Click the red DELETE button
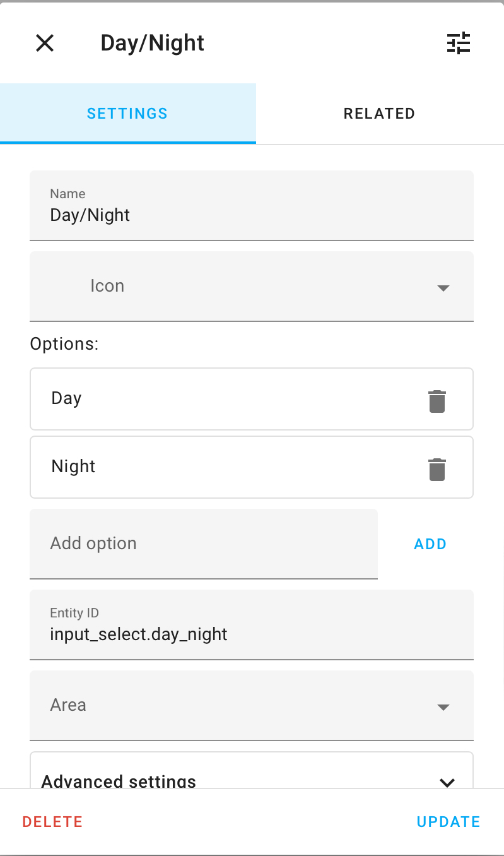The height and width of the screenshot is (856, 504). pyautogui.click(x=52, y=822)
